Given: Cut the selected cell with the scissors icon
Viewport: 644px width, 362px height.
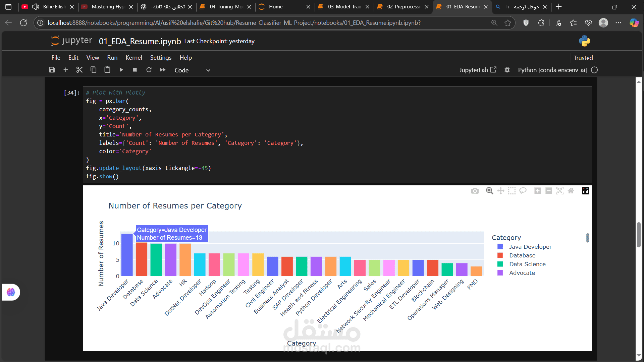Looking at the screenshot, I should (79, 70).
